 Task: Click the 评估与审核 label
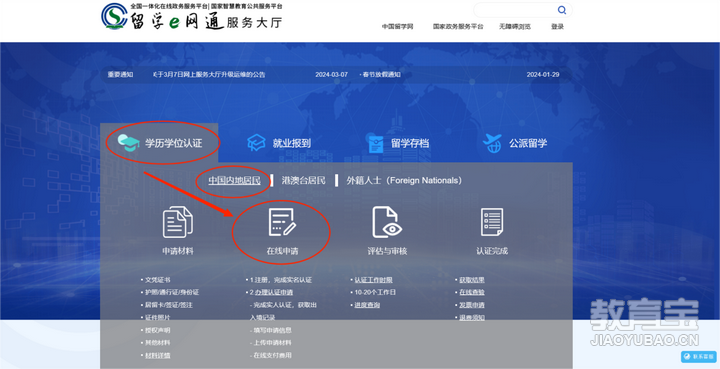pyautogui.click(x=387, y=251)
